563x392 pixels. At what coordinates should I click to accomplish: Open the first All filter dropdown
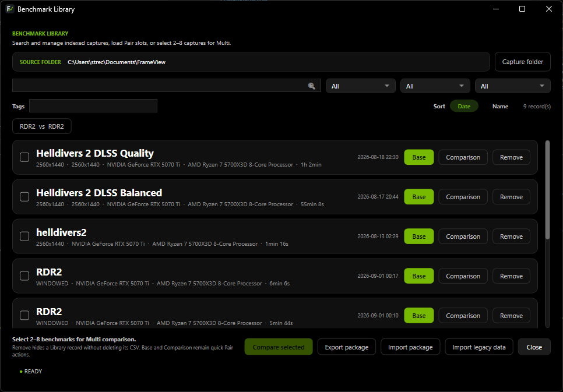coord(361,86)
